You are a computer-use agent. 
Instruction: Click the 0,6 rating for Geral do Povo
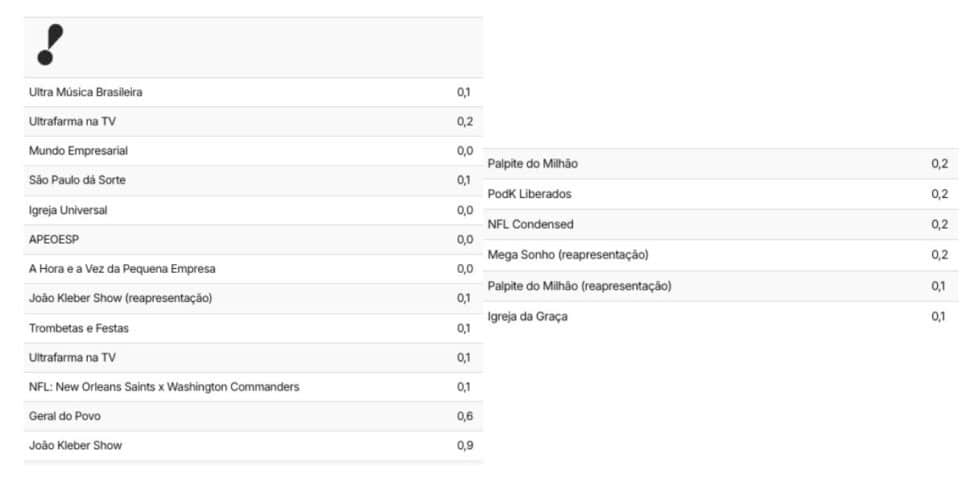coord(465,416)
